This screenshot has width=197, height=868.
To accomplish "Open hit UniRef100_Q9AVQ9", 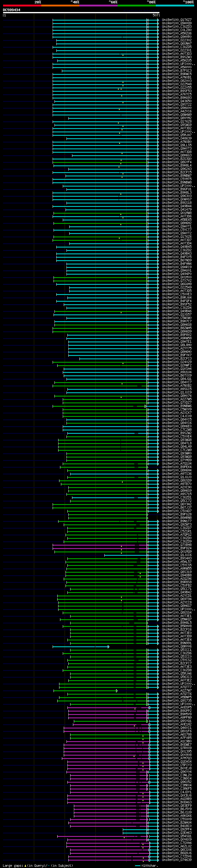I will click(x=176, y=23).
